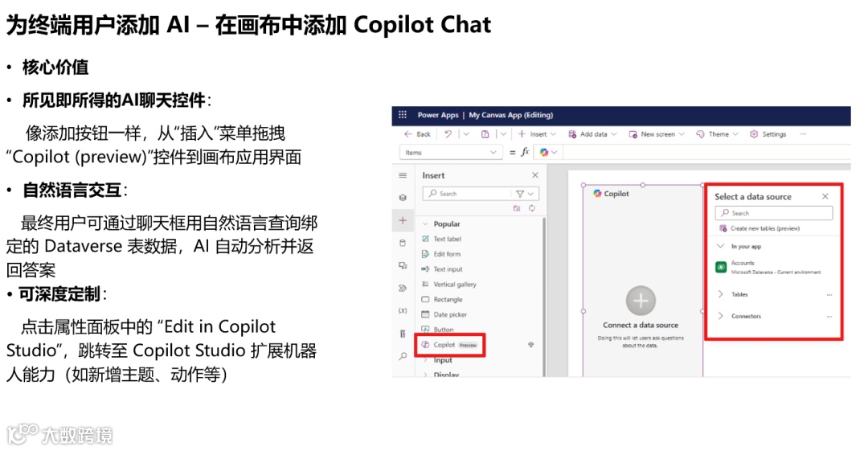Insert the Copilot Preview control
Image resolution: width=868 pixels, height=451 pixels.
pyautogui.click(x=449, y=345)
